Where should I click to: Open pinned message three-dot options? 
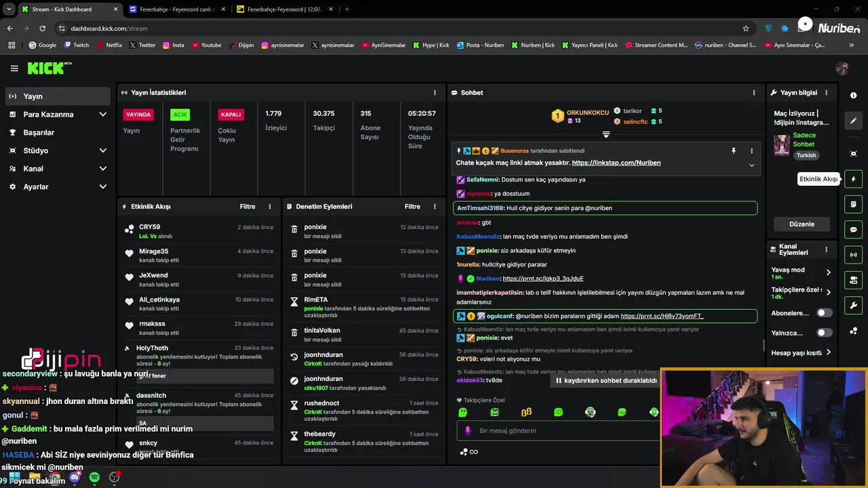[x=751, y=151]
